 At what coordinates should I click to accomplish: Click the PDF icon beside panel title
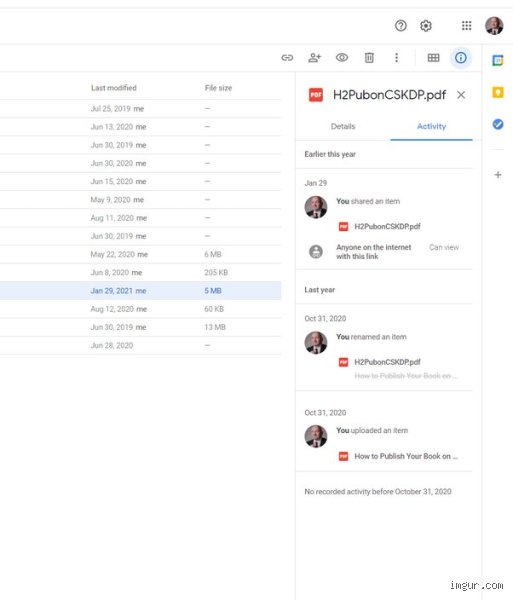point(316,95)
